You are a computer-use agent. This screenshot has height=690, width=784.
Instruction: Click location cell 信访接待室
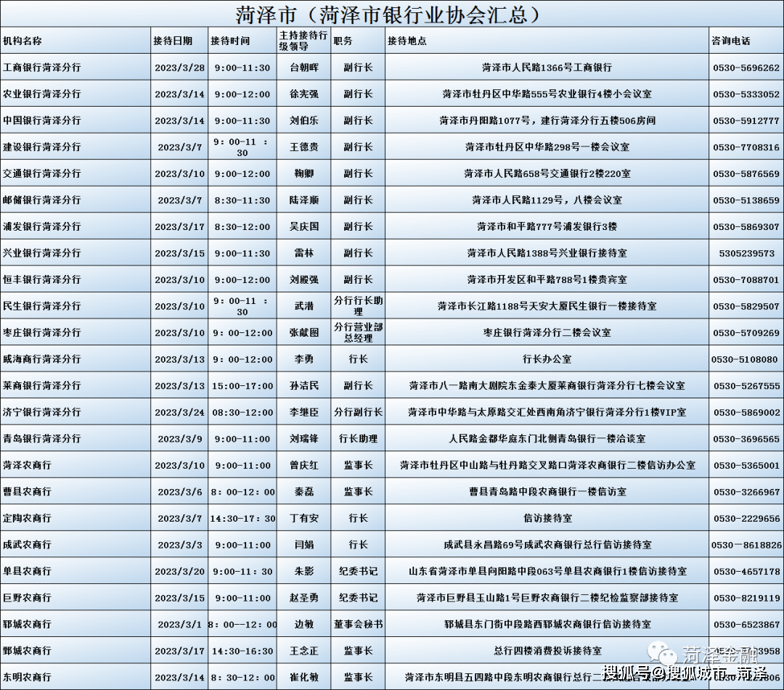coord(547,517)
